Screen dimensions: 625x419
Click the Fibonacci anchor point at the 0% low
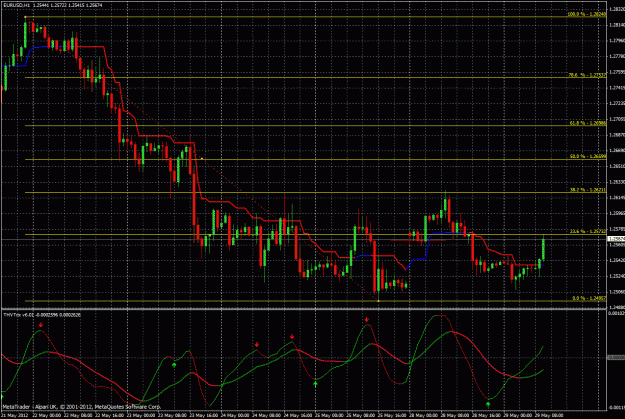pos(378,301)
